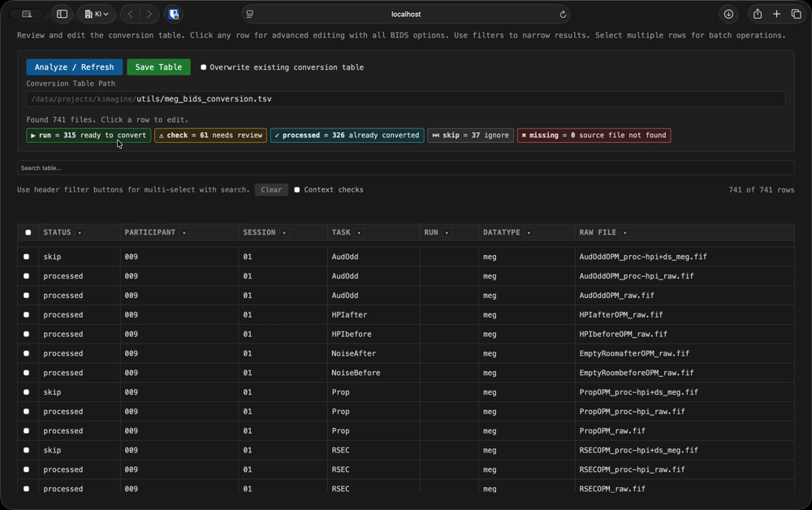Select row RSECOPM_proc-hpi+ds_meg.fif checkbox
Image resolution: width=812 pixels, height=510 pixels.
[x=27, y=450]
